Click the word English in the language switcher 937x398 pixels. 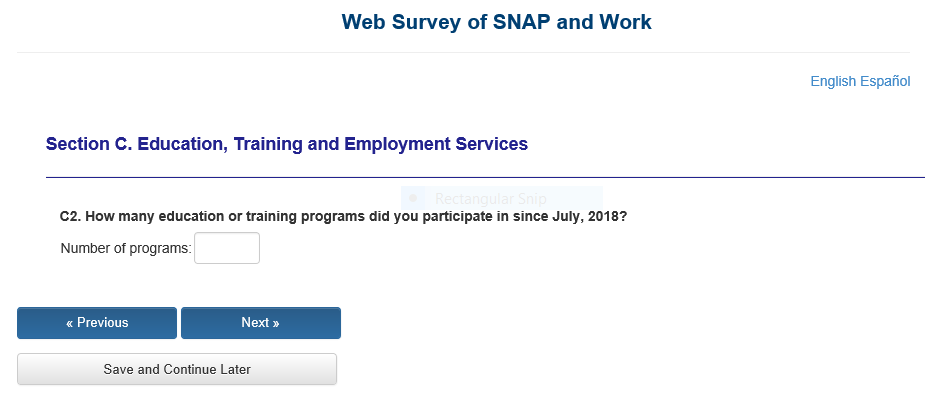pyautogui.click(x=833, y=81)
